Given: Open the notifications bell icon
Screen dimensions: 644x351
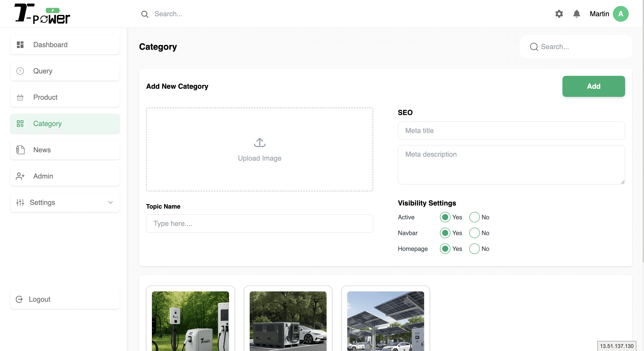Looking at the screenshot, I should click(x=576, y=14).
